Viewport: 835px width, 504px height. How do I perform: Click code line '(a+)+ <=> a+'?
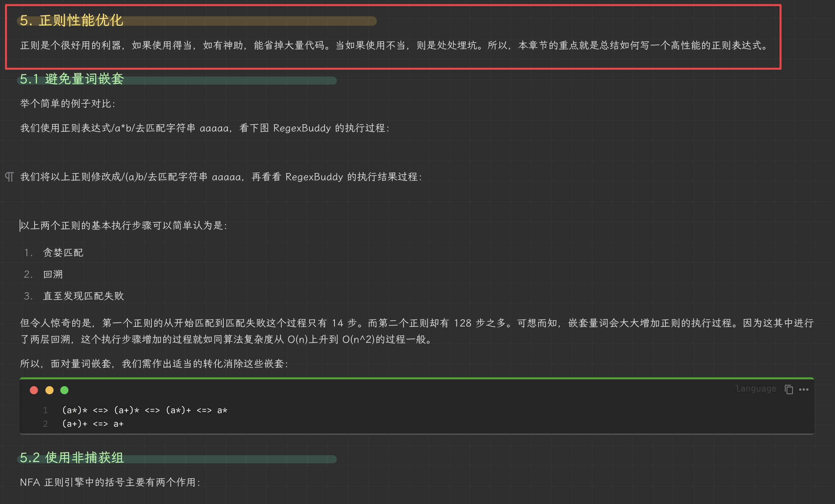click(x=93, y=424)
